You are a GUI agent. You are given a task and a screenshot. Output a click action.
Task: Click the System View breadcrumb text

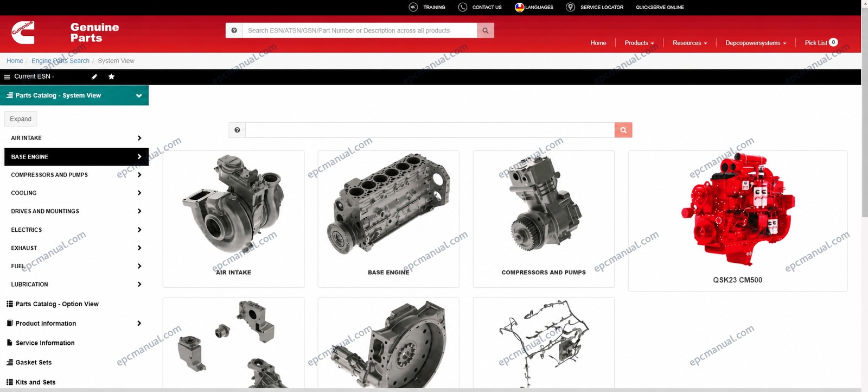point(116,61)
